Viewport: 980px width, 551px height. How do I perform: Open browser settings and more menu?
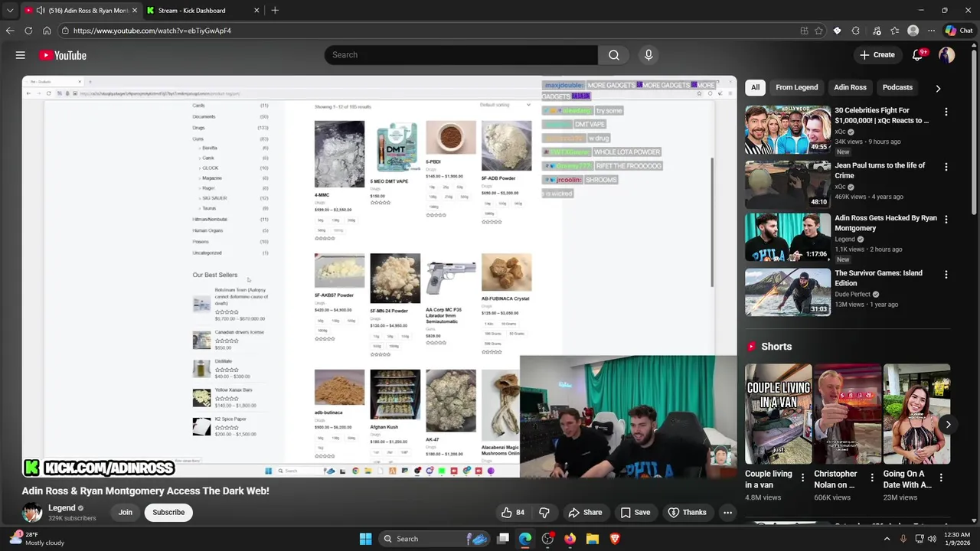(931, 31)
